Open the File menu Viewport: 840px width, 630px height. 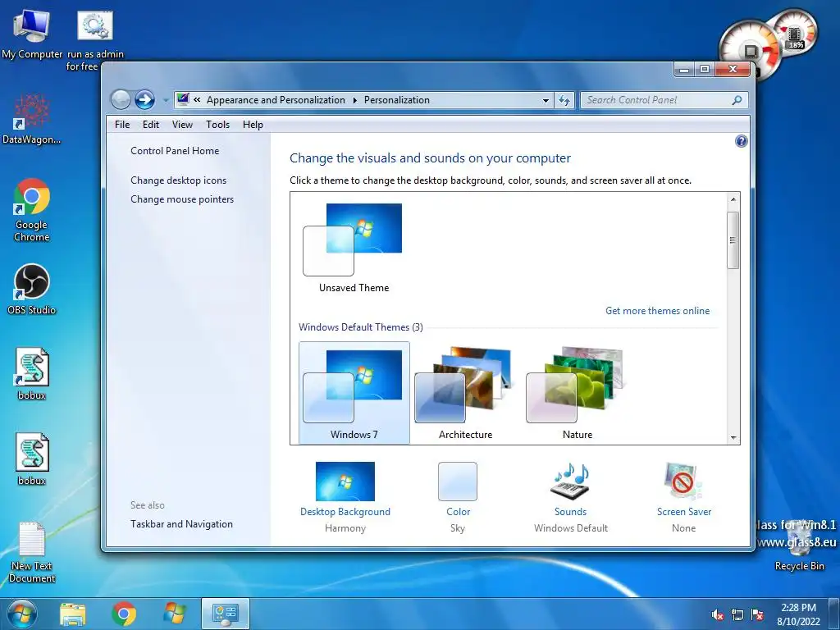click(122, 125)
